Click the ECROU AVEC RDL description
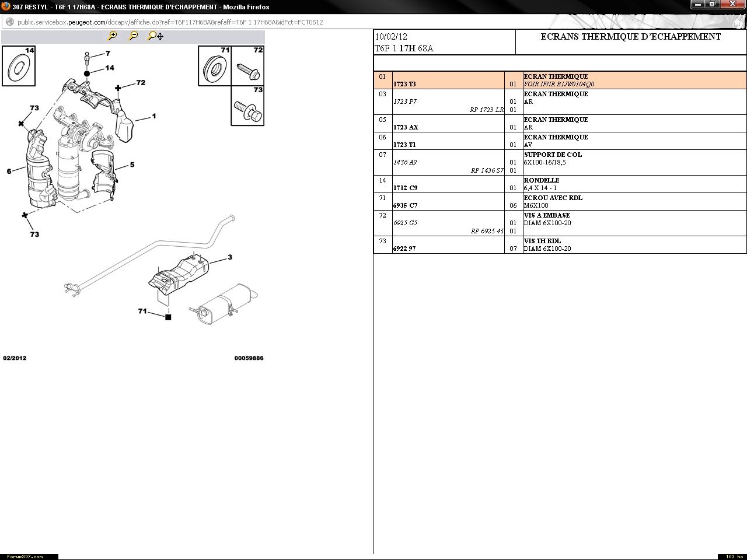 [553, 198]
